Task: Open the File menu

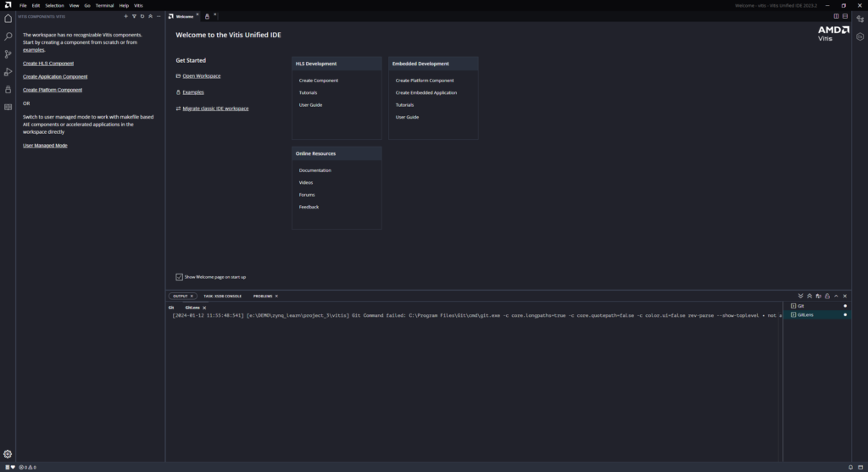Action: tap(23, 6)
